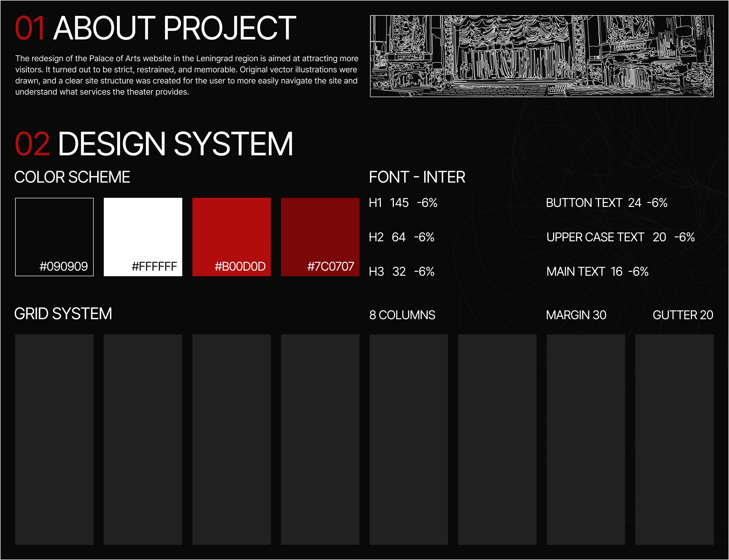Select BUTTON TEXT 24 -6% label

coord(606,203)
